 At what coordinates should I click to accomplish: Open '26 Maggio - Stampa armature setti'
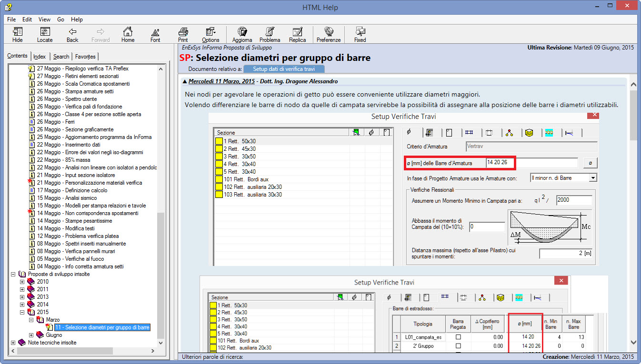coord(75,91)
